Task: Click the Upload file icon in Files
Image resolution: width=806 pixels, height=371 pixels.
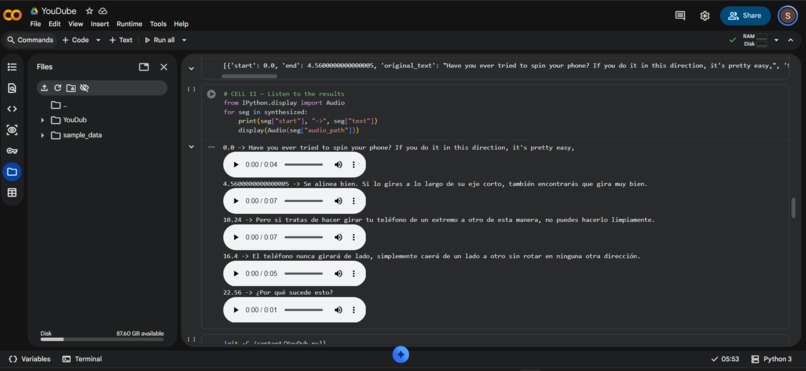Action: pyautogui.click(x=44, y=88)
